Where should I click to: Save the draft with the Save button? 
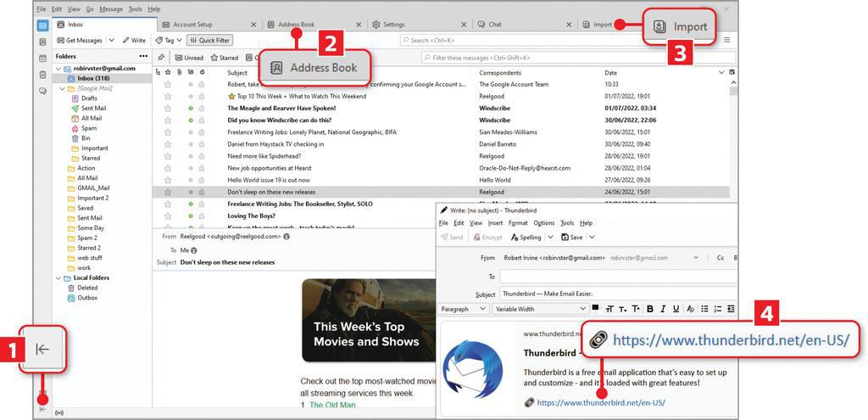point(572,237)
